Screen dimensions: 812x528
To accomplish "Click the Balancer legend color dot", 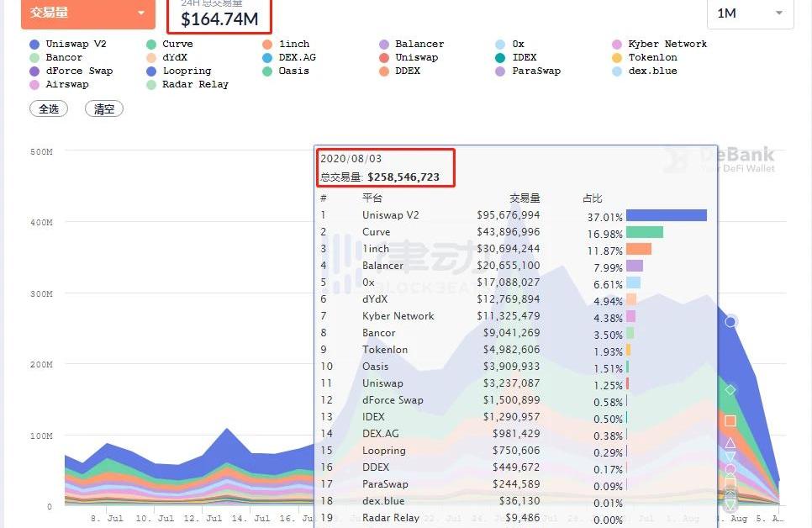I will point(384,44).
